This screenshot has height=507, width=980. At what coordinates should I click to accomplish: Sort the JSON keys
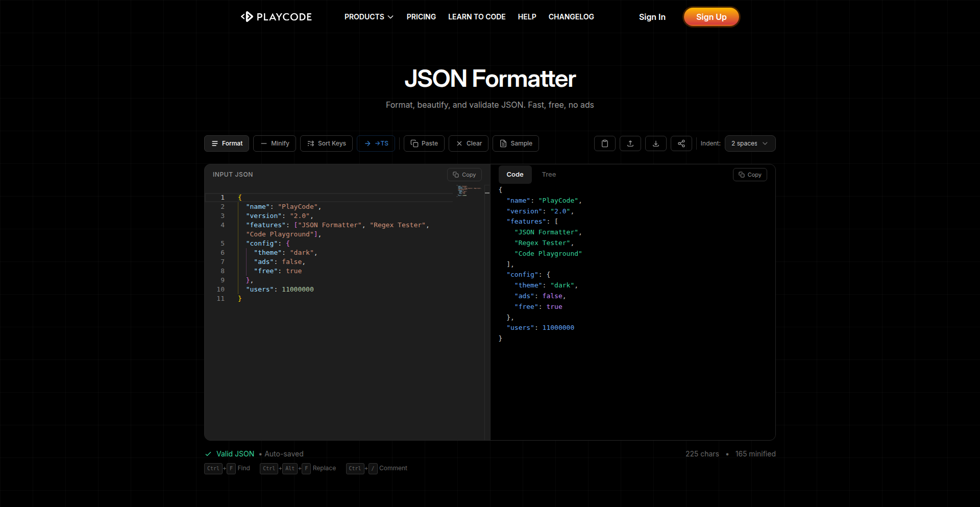[326, 143]
